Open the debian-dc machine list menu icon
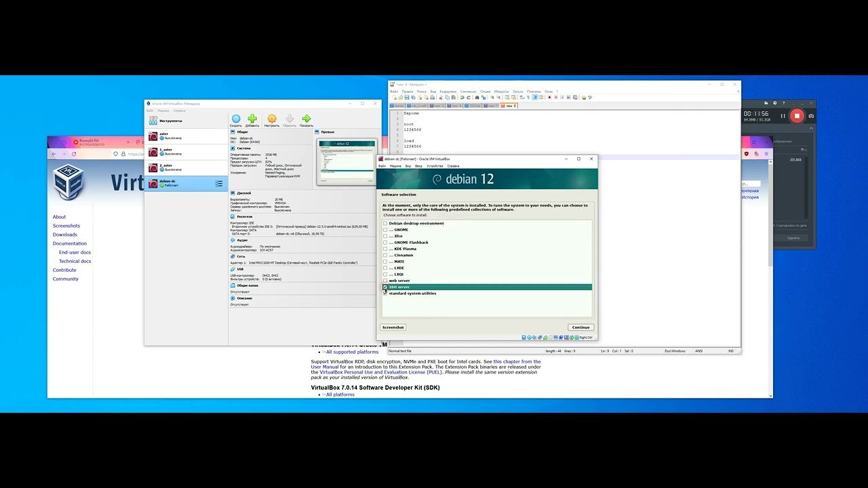This screenshot has width=868, height=488. click(219, 184)
